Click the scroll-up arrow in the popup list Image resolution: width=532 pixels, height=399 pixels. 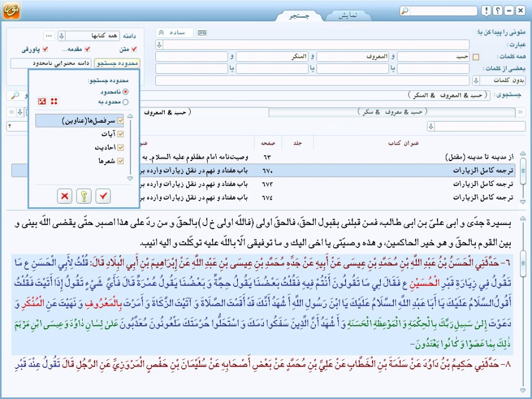[x=130, y=116]
